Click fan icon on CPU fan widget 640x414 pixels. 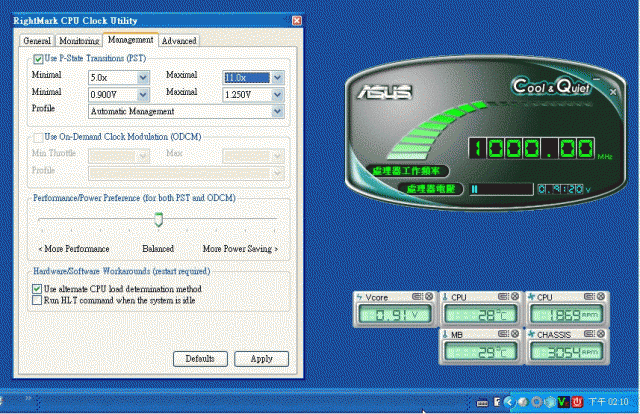(x=531, y=297)
